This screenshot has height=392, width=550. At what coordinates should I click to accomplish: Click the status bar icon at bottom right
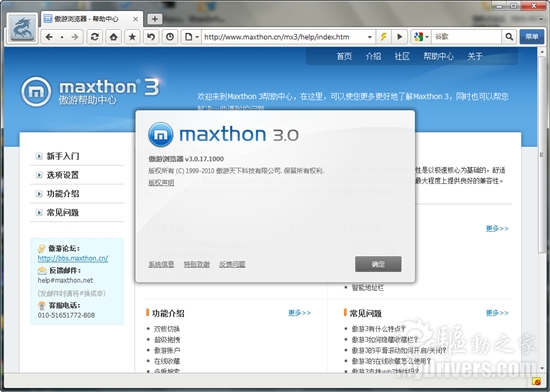pos(536,381)
